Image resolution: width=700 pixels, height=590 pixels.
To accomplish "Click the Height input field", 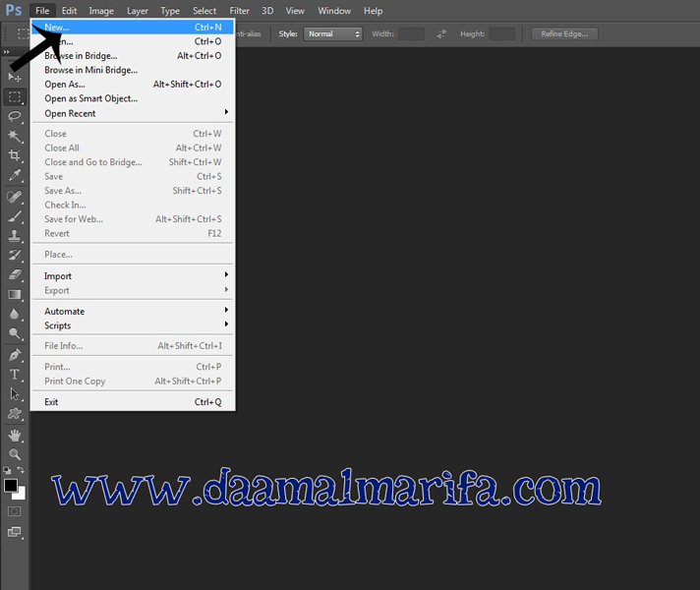I will (501, 34).
